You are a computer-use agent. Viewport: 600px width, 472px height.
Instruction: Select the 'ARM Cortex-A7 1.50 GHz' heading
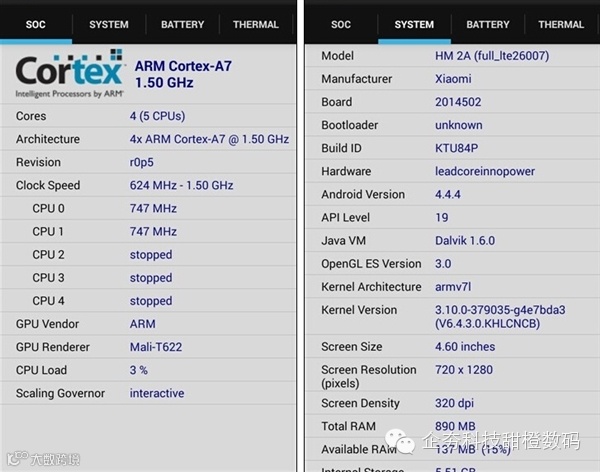[183, 74]
